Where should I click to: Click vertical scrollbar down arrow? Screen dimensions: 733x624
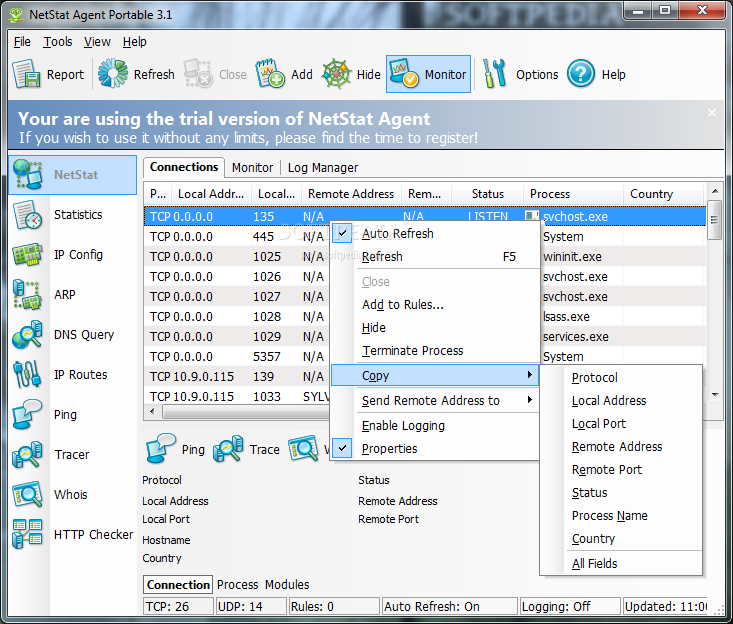click(x=715, y=395)
